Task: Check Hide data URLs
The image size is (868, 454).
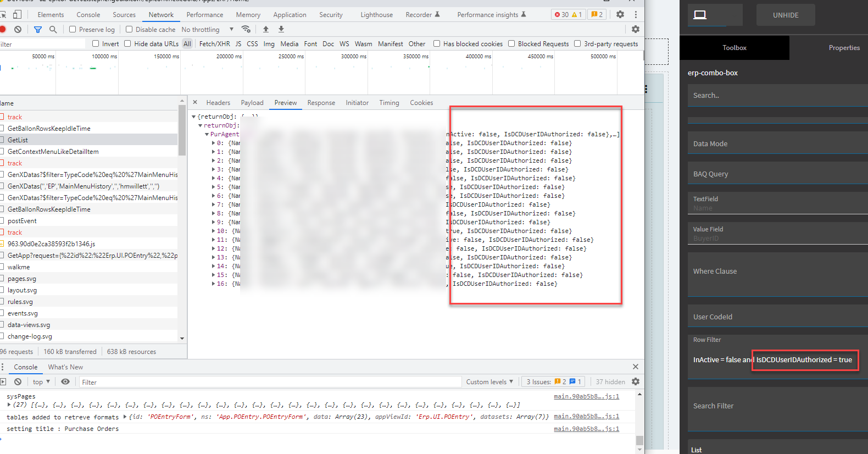Action: click(127, 43)
